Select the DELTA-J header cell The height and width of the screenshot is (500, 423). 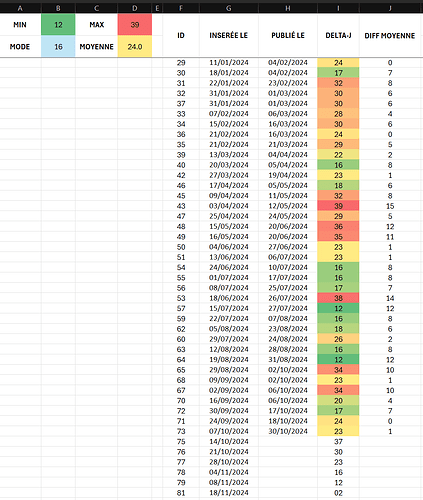click(x=338, y=35)
